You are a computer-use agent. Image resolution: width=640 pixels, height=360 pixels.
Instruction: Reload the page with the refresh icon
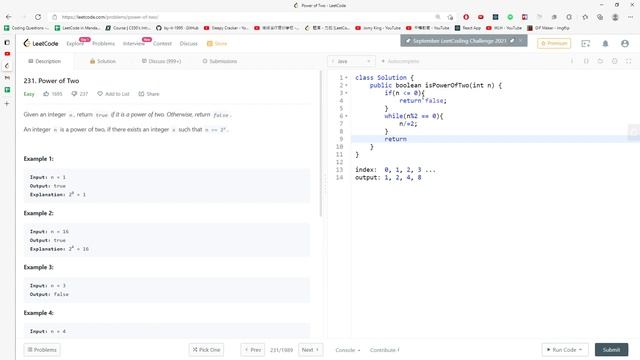point(38,17)
